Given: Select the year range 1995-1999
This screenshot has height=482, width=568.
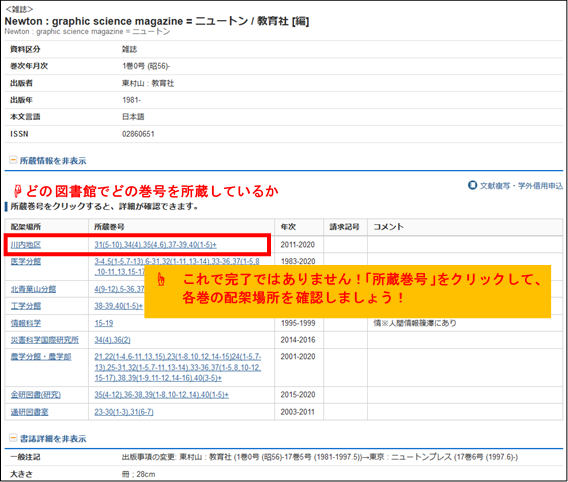Looking at the screenshot, I should (x=298, y=323).
